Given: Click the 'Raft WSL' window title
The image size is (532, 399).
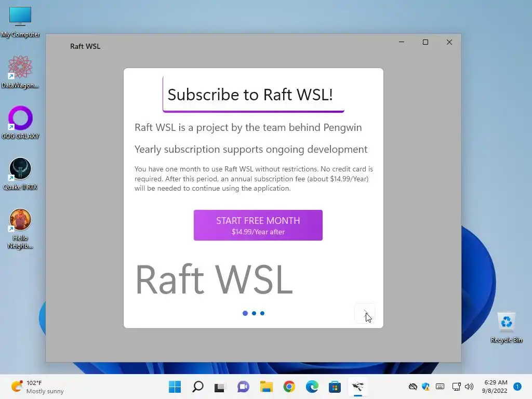Looking at the screenshot, I should [85, 46].
